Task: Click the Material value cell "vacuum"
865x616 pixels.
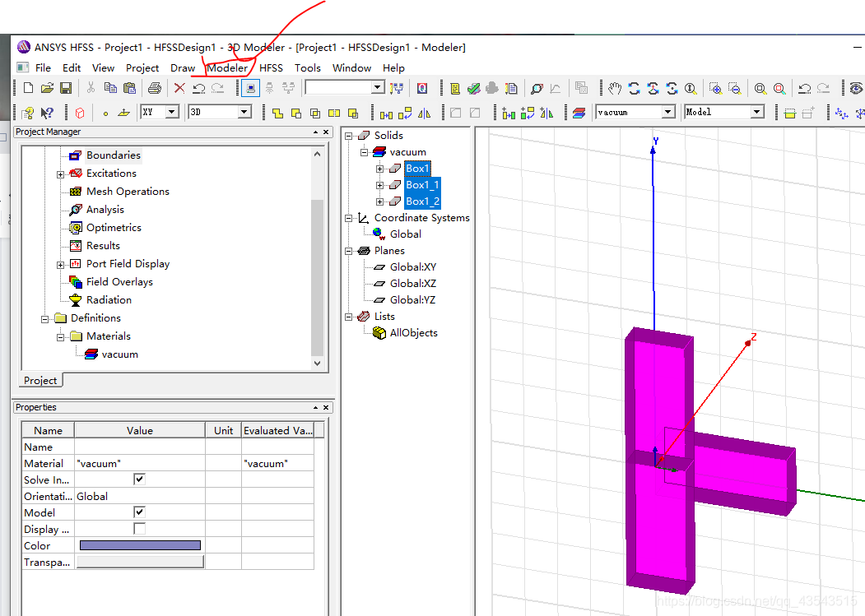Action: [x=140, y=463]
